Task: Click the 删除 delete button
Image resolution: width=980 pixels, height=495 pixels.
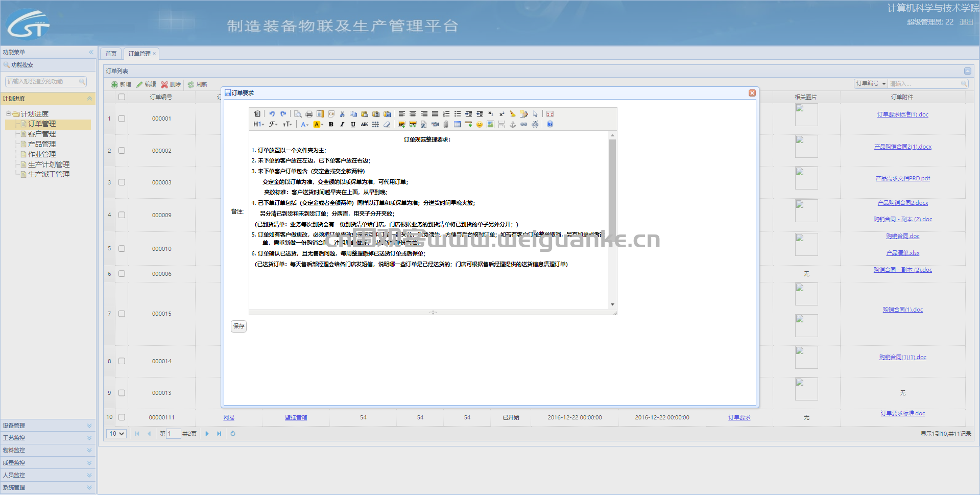Action: 171,84
